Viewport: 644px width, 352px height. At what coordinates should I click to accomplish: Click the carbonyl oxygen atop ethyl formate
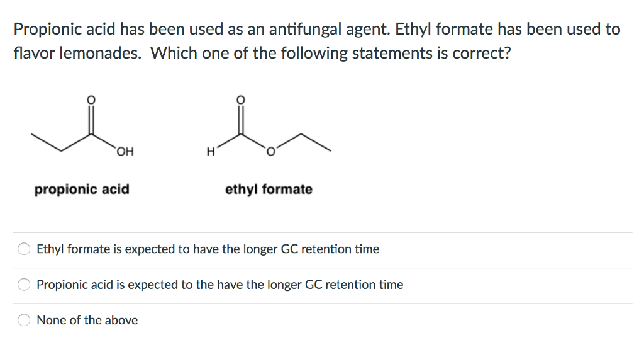[x=239, y=99]
